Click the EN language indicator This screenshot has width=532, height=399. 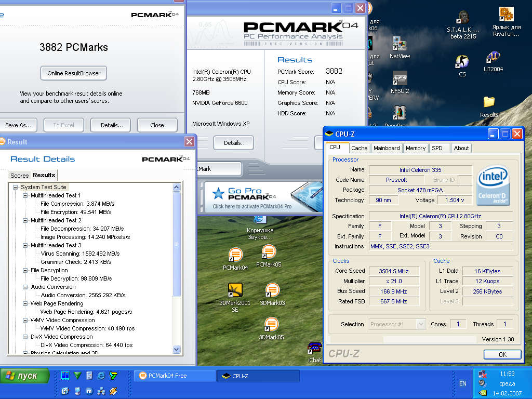[462, 383]
